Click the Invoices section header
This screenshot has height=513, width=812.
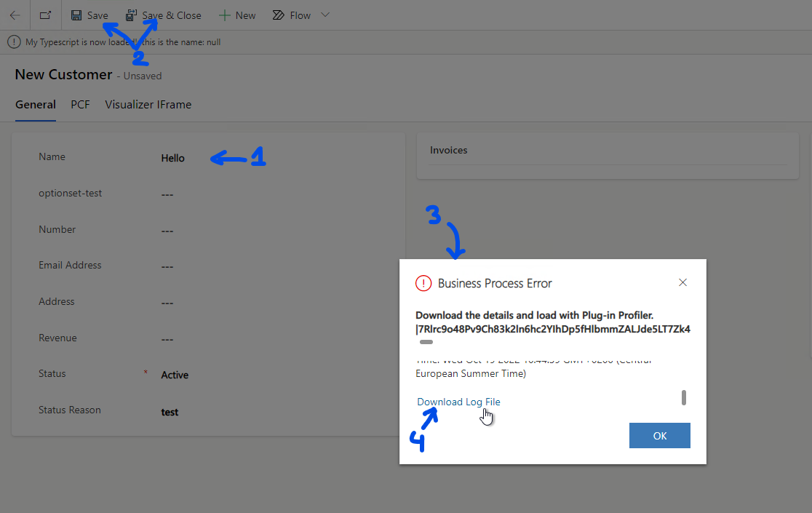click(448, 150)
